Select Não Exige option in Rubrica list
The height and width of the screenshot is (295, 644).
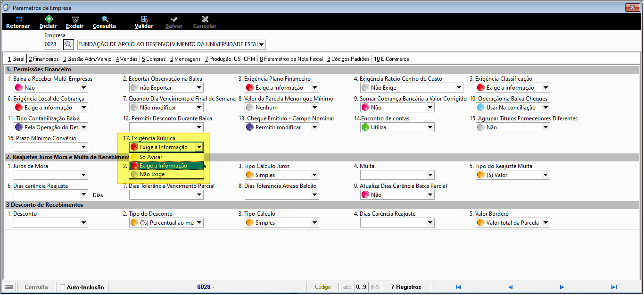(166, 174)
